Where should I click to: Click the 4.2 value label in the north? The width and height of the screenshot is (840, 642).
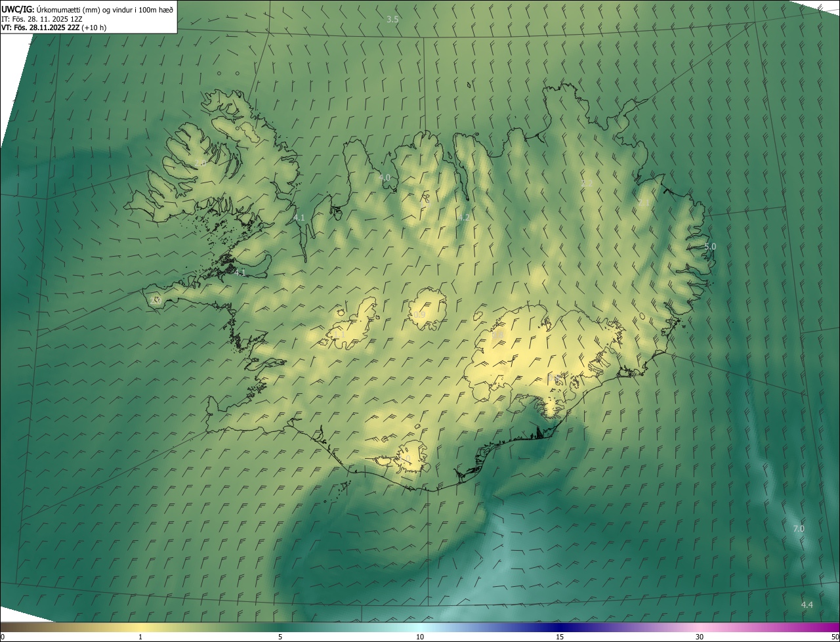tap(463, 217)
